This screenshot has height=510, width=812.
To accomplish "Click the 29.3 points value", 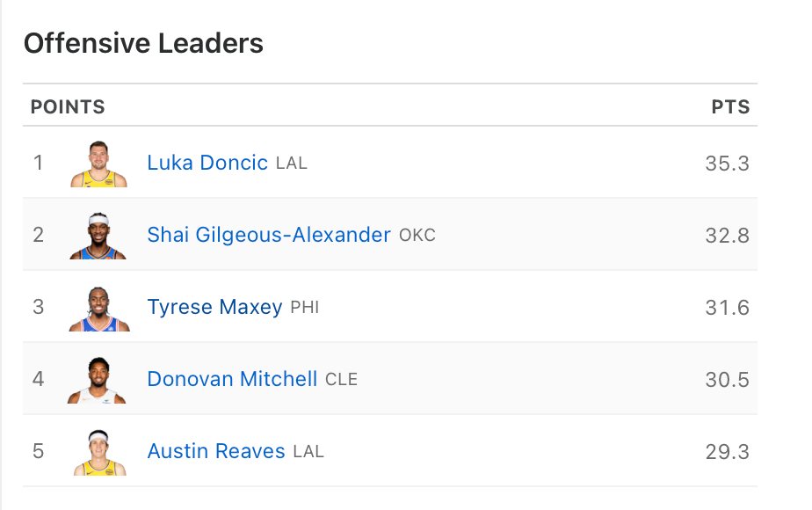I will [x=727, y=451].
